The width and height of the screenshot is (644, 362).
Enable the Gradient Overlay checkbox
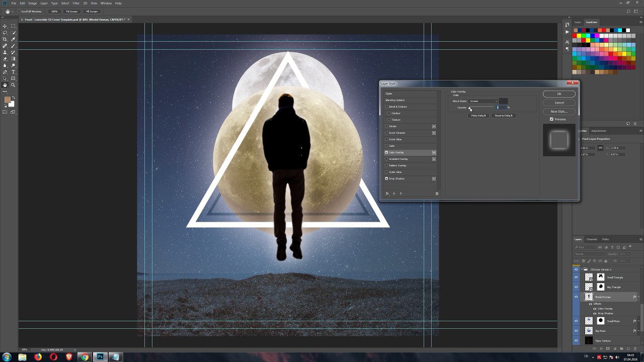pos(386,159)
